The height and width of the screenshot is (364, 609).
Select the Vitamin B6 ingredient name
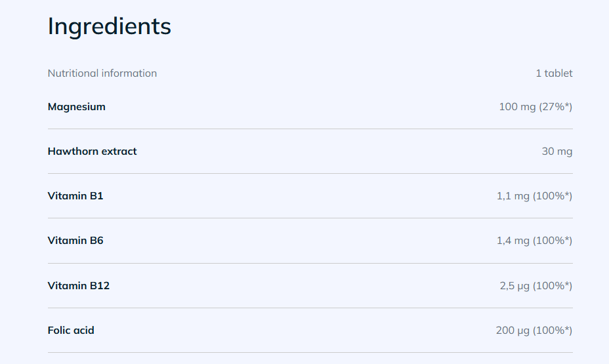click(x=75, y=241)
